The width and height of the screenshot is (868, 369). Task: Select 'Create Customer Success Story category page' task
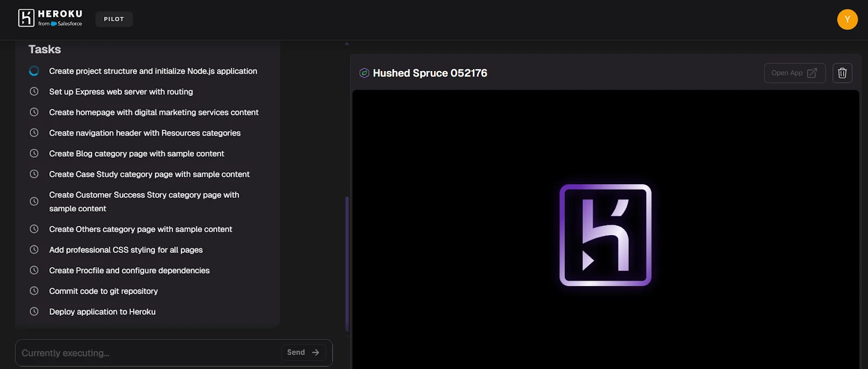pos(144,202)
